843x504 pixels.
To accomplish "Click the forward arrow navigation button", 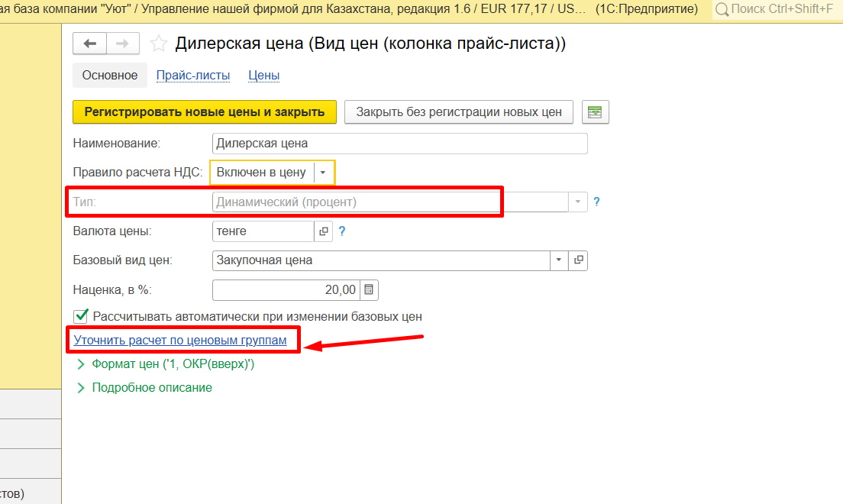I will click(122, 44).
